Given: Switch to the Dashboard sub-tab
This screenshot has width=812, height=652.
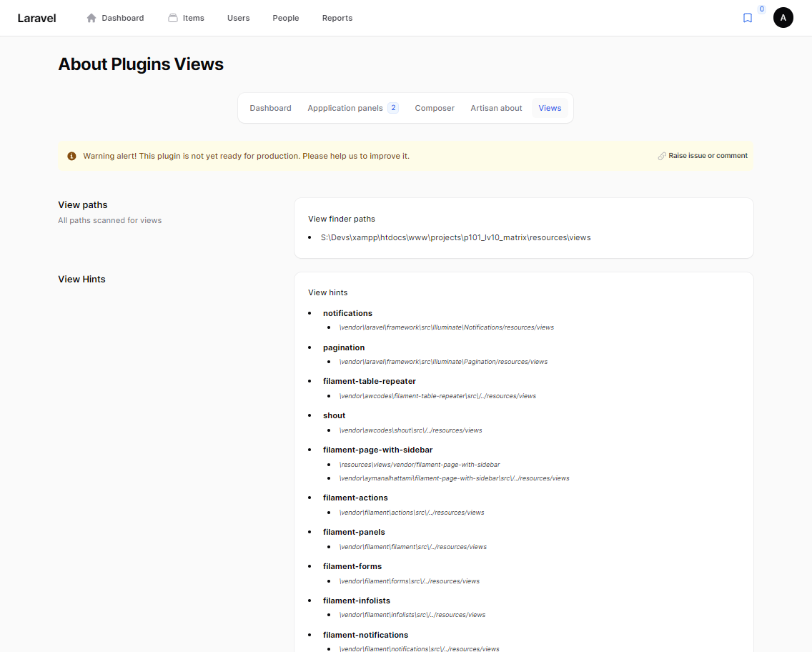Looking at the screenshot, I should click(x=270, y=108).
